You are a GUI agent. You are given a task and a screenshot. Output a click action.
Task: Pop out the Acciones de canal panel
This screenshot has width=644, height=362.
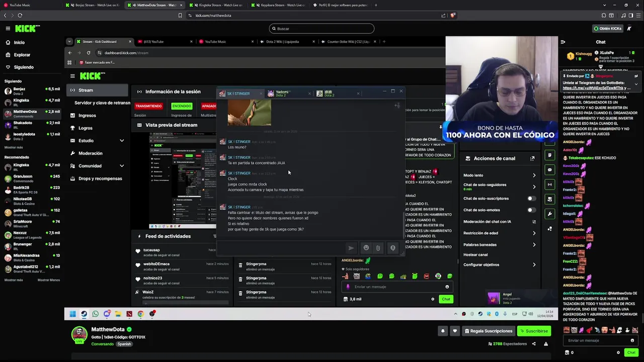(x=532, y=158)
